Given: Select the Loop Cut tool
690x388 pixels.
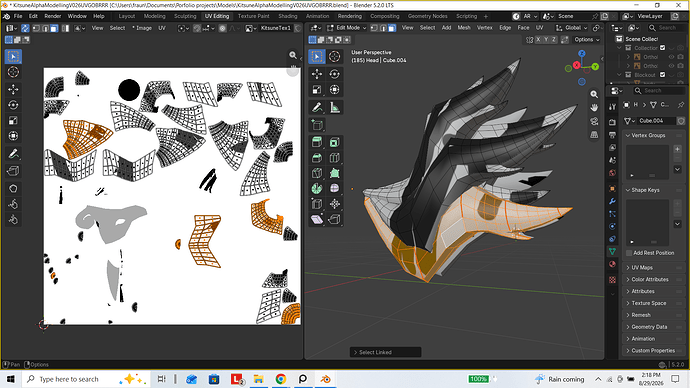Looking at the screenshot, I should [x=334, y=157].
